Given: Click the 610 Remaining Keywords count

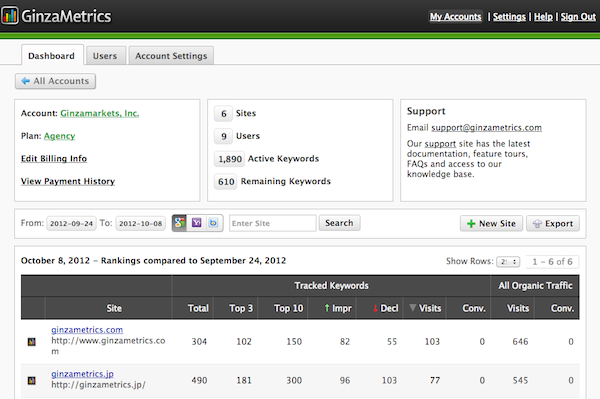Looking at the screenshot, I should click(x=226, y=181).
